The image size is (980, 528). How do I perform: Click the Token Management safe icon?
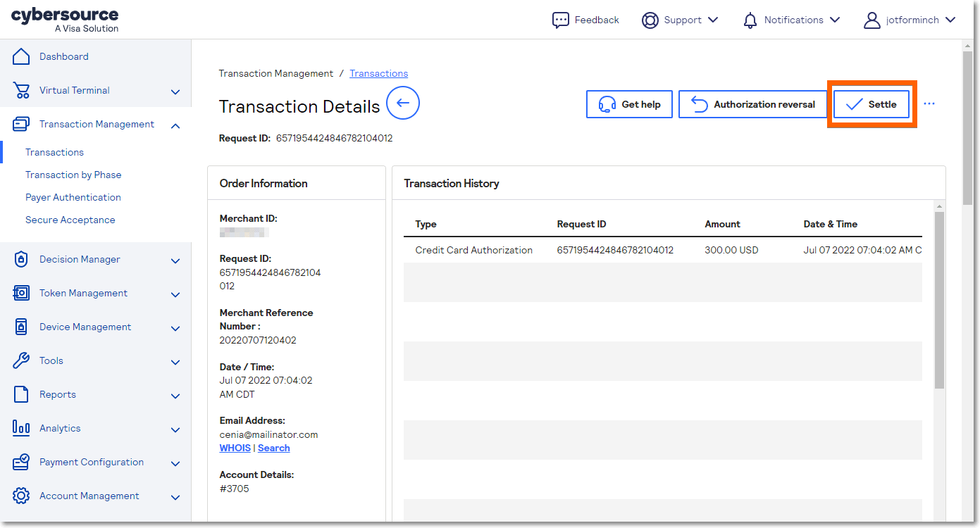[x=21, y=293]
